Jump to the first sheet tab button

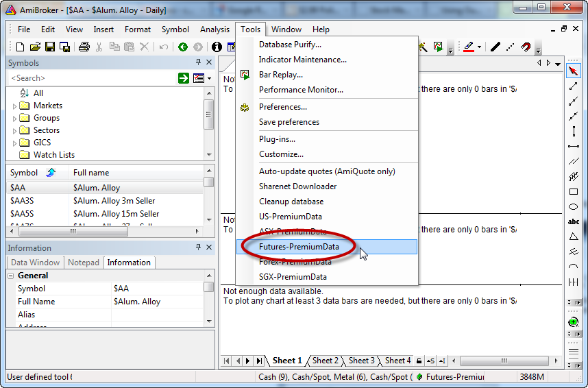227,361
